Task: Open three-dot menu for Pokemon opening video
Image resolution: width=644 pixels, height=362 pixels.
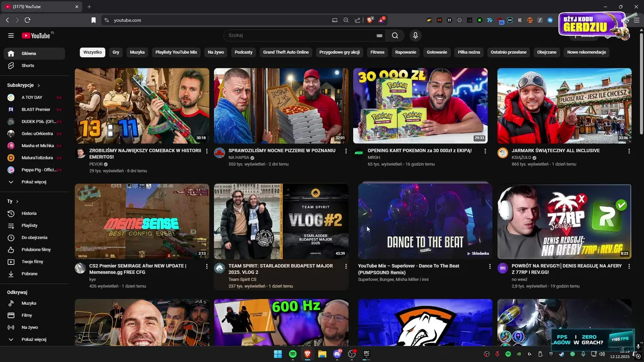Action: 485,151
